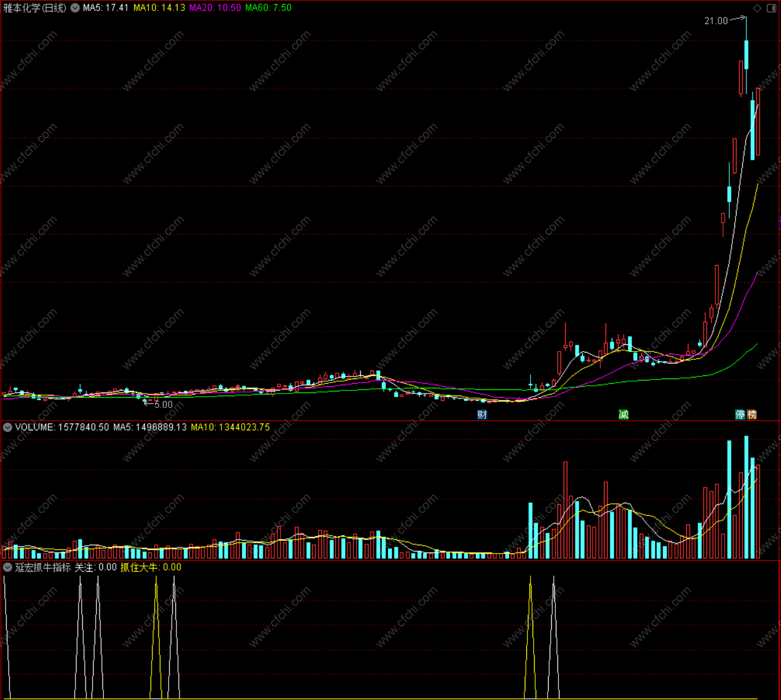Click the volume MA5: 1496889.13 label
The height and width of the screenshot is (700, 781).
[150, 427]
